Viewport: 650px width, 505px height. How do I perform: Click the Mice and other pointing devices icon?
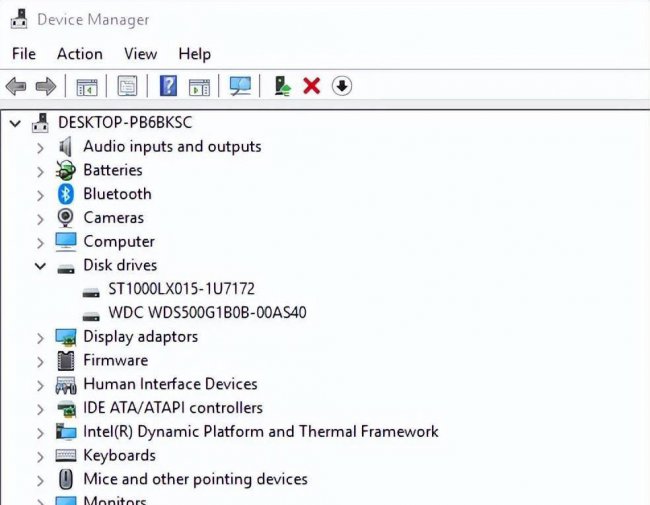click(66, 479)
